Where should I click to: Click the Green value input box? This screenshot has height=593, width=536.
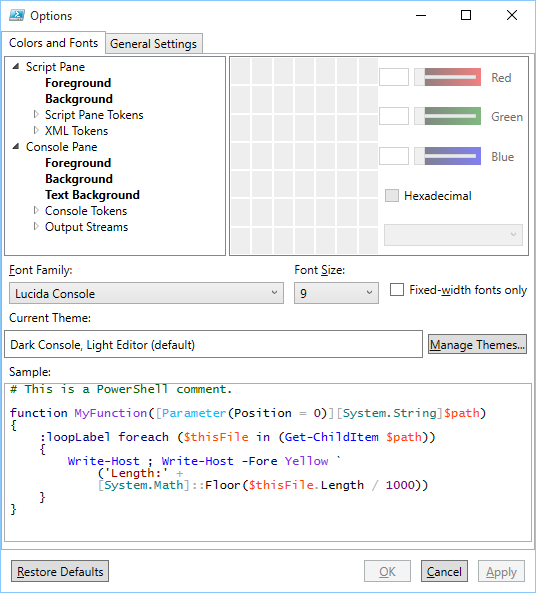tap(394, 116)
